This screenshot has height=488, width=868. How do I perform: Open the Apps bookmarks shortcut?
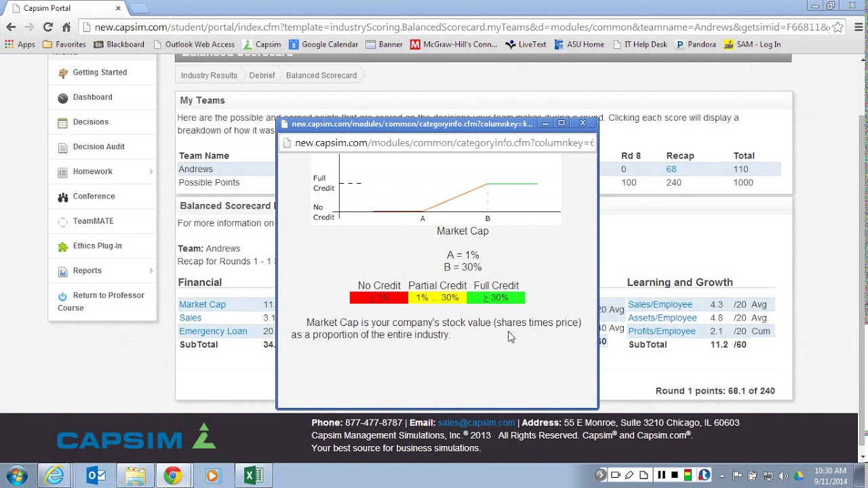(20, 44)
